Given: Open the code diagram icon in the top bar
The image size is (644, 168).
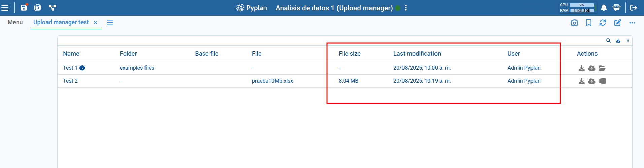Looking at the screenshot, I should coord(52,8).
